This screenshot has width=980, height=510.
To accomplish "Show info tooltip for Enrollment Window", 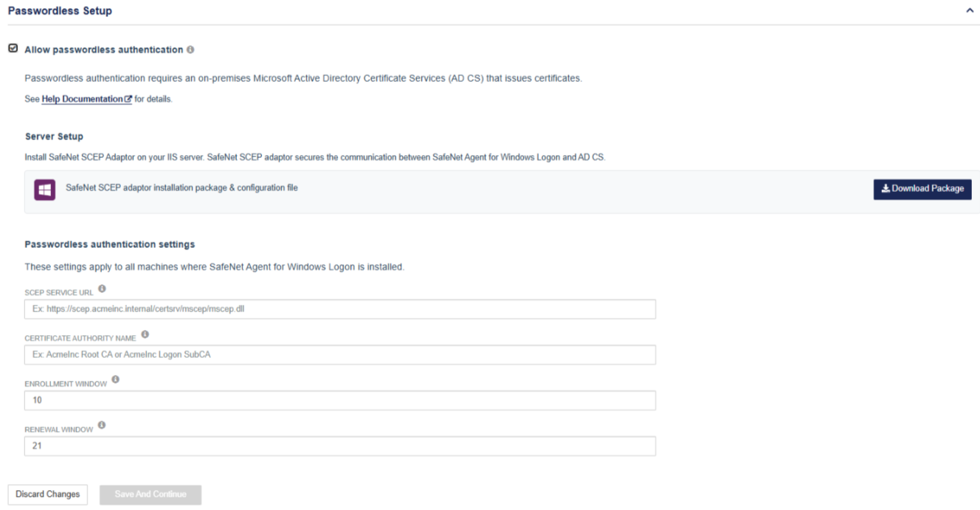I will point(117,380).
